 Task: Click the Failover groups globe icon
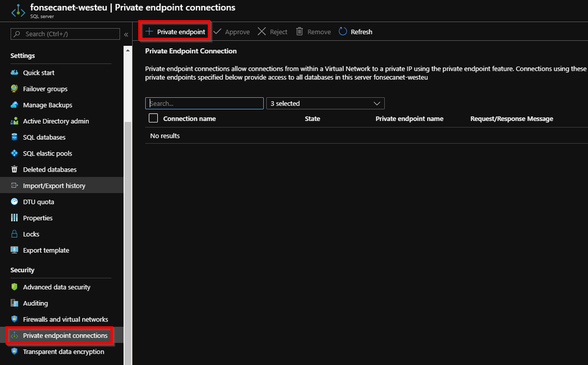pyautogui.click(x=14, y=88)
